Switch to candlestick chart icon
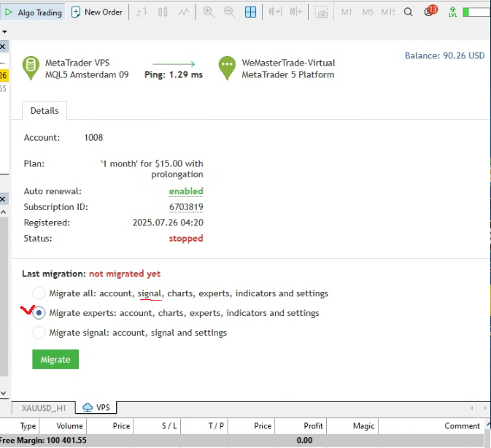Viewport: 491px width, 448px height. point(163,12)
